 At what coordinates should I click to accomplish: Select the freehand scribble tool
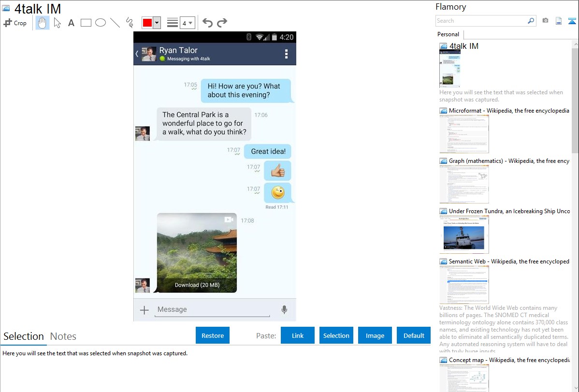(x=130, y=23)
